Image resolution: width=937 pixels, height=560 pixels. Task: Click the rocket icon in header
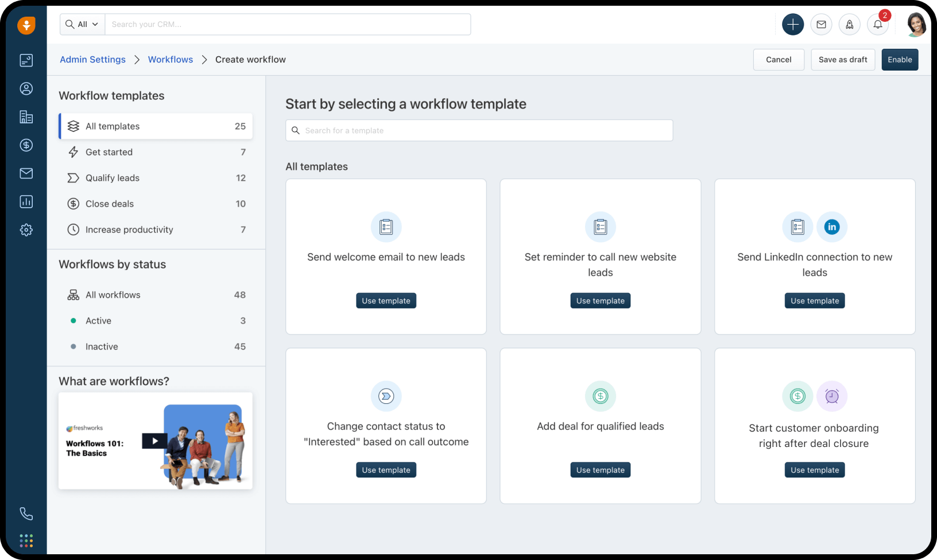click(x=849, y=25)
